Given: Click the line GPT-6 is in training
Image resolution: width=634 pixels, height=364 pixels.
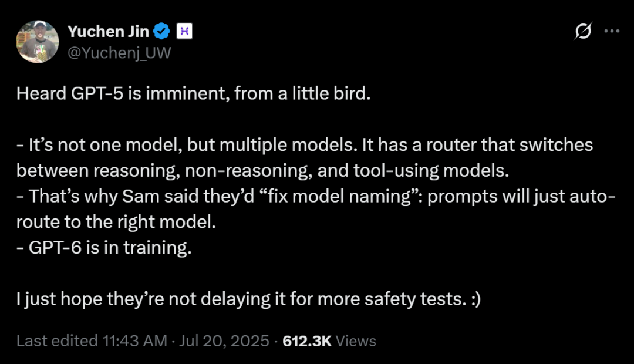Looking at the screenshot, I should 104,248.
